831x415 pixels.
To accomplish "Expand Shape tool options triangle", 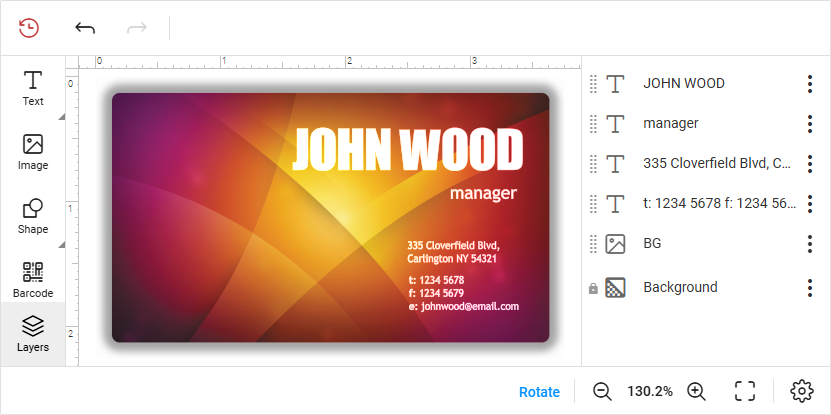I will (x=61, y=244).
